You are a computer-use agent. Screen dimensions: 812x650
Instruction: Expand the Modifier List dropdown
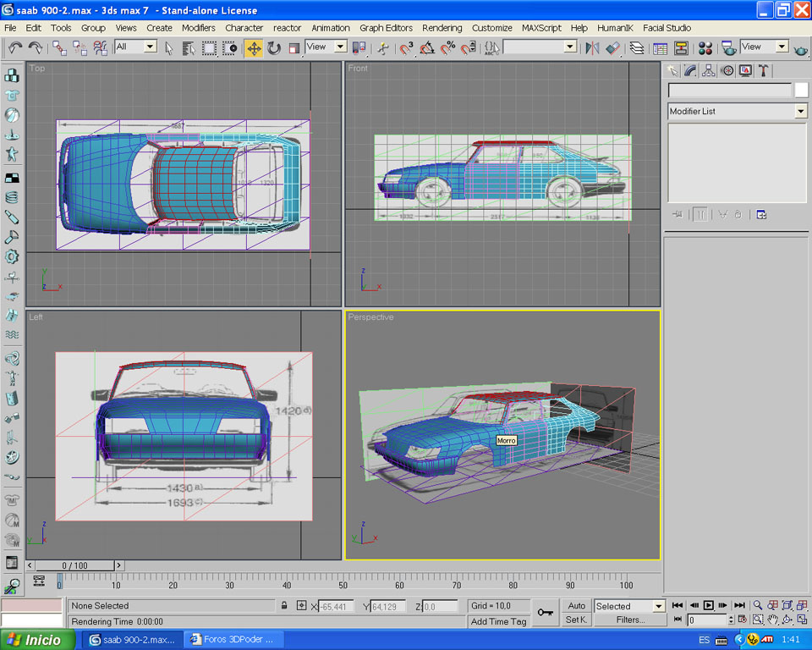pyautogui.click(x=737, y=111)
